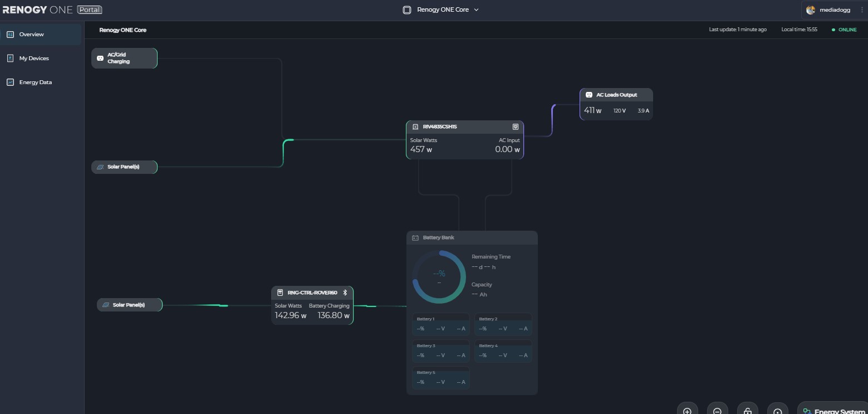The image size is (868, 414).
Task: Go to My Devices in sidebar
Action: (33, 59)
